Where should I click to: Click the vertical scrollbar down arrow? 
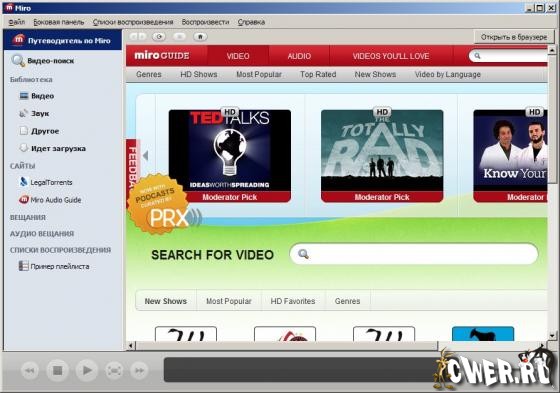[x=551, y=335]
